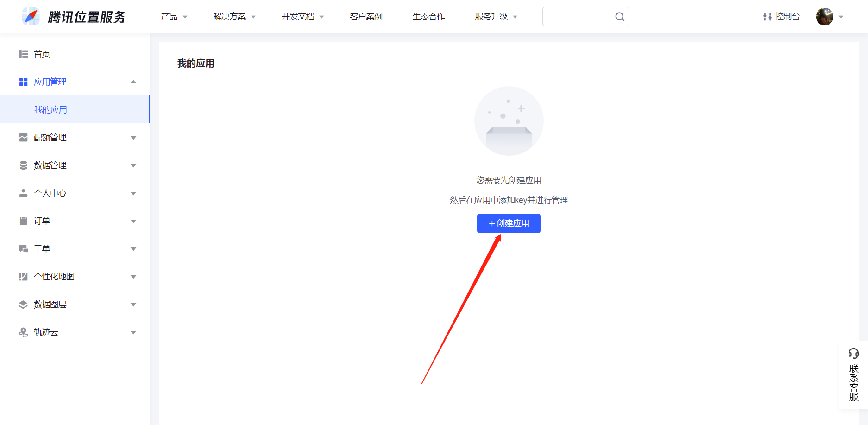Open the 产品 dropdown menu
This screenshot has height=425, width=868.
tap(174, 17)
